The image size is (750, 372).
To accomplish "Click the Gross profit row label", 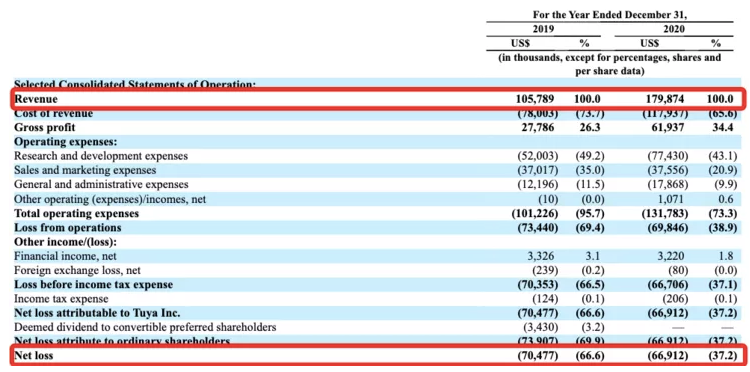I will pyautogui.click(x=45, y=128).
